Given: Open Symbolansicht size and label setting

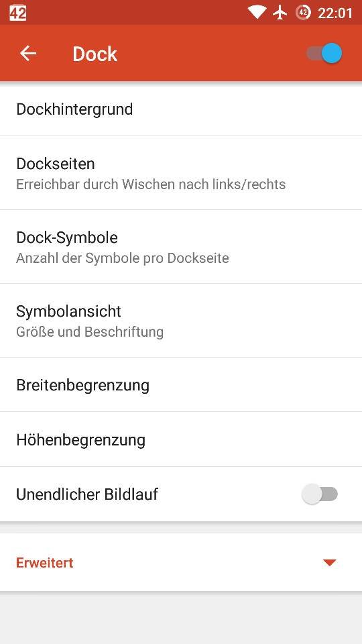Looking at the screenshot, I should pyautogui.click(x=181, y=321).
